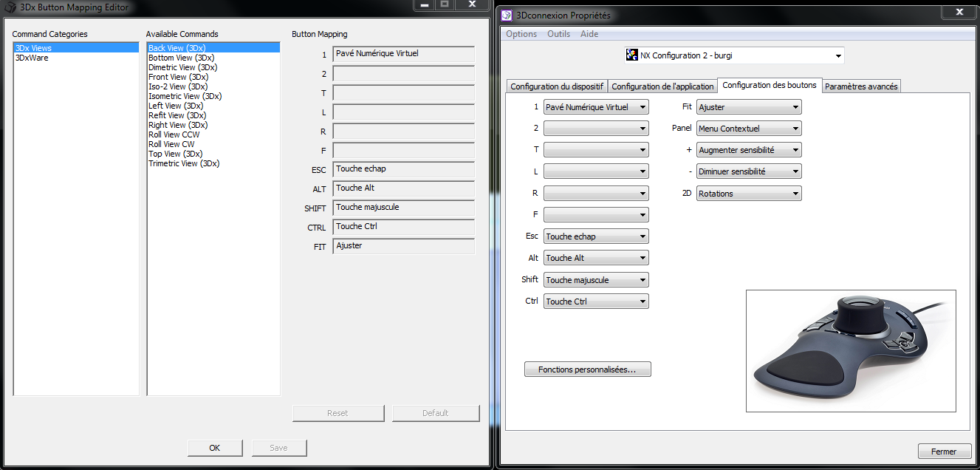Open Fit dropdown showing Ajuster
The width and height of the screenshot is (980, 470).
tap(749, 107)
